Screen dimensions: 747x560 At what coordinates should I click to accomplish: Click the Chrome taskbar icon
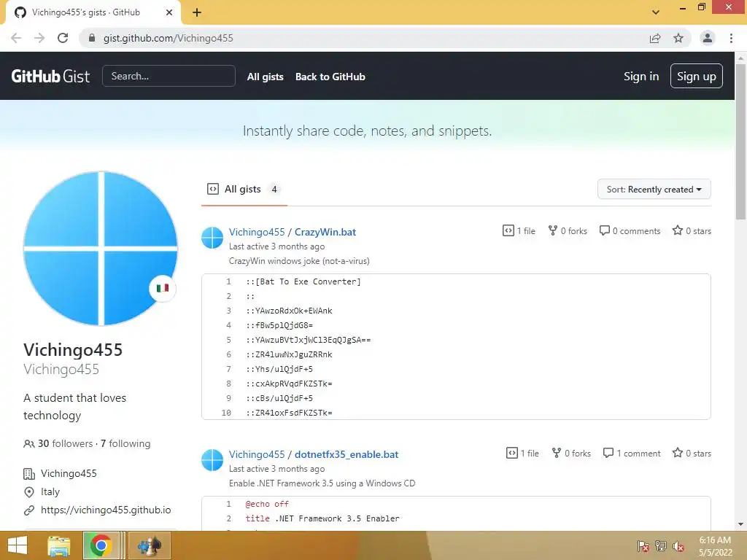point(101,545)
